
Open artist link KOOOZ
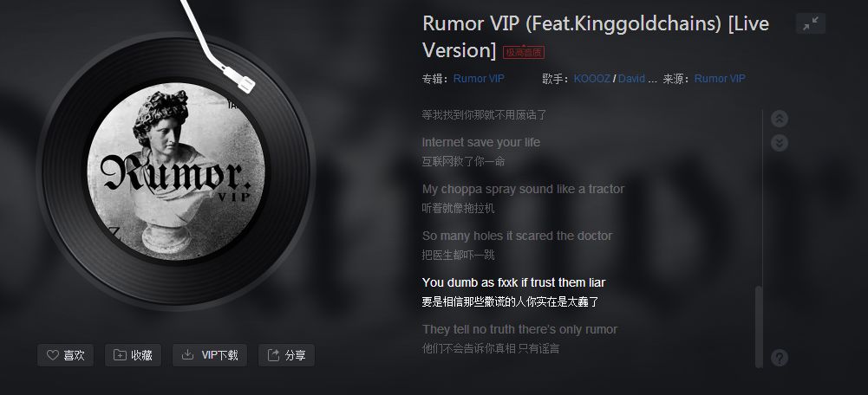coord(591,79)
